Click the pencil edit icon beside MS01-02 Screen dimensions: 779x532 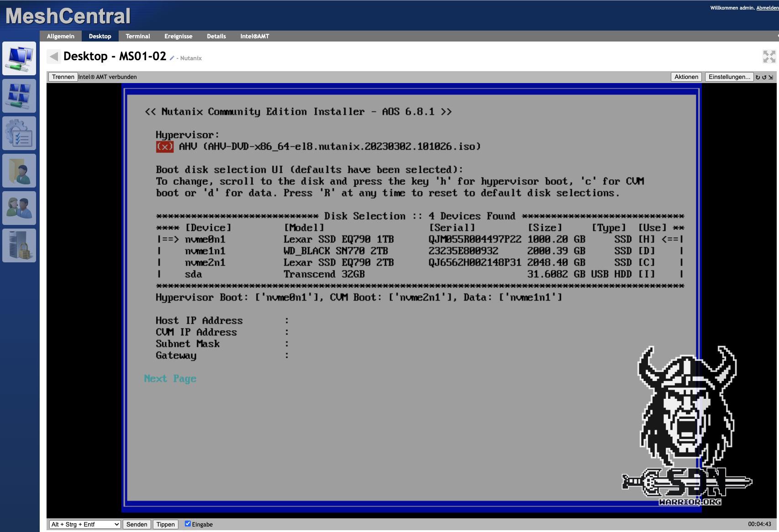click(171, 58)
